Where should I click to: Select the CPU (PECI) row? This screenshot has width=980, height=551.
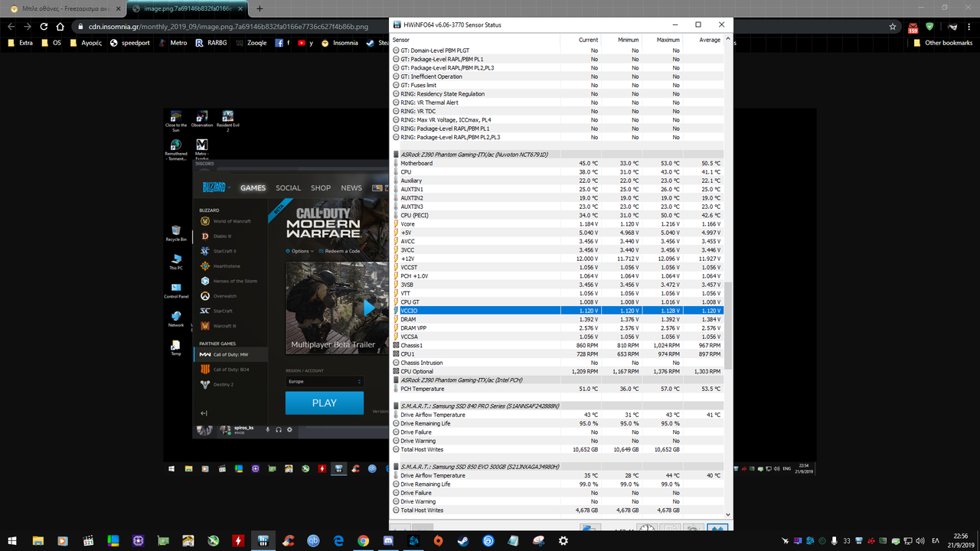[x=559, y=215]
